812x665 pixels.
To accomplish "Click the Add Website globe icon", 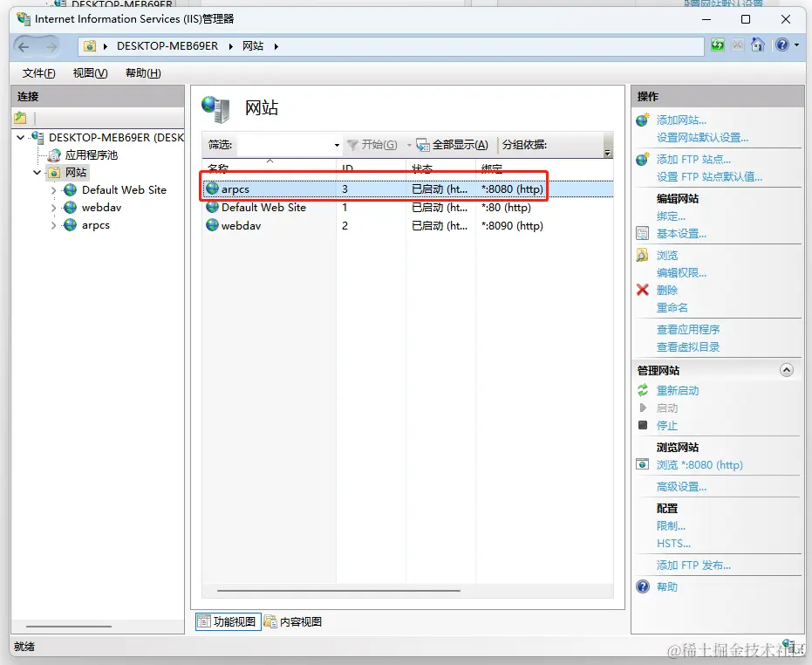I will pos(643,120).
